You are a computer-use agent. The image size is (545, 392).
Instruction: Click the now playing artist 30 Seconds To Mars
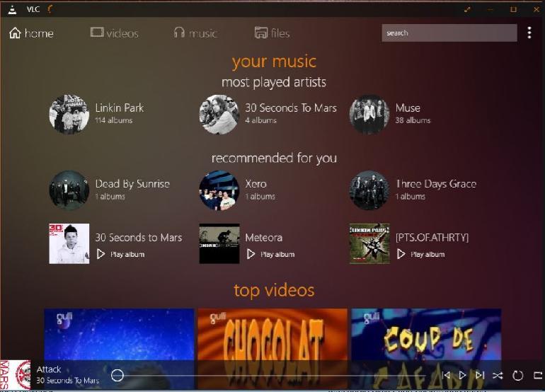(67, 380)
